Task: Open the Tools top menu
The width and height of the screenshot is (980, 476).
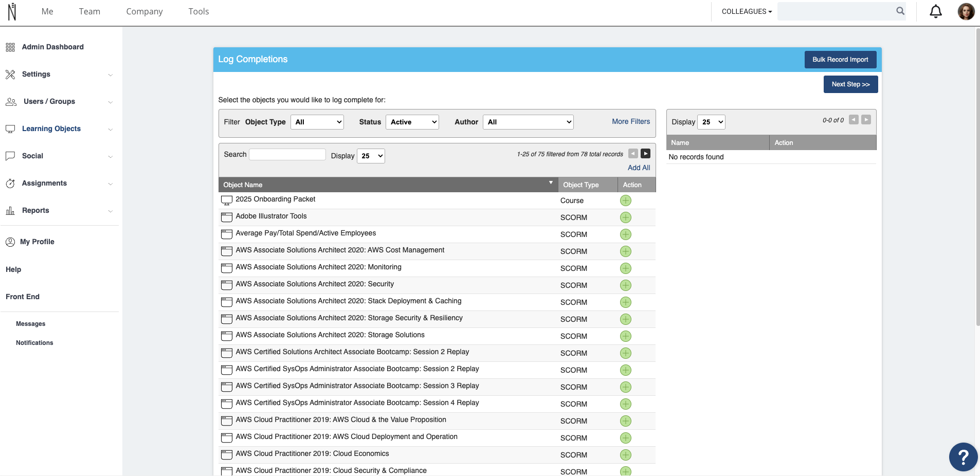Action: coord(198,11)
